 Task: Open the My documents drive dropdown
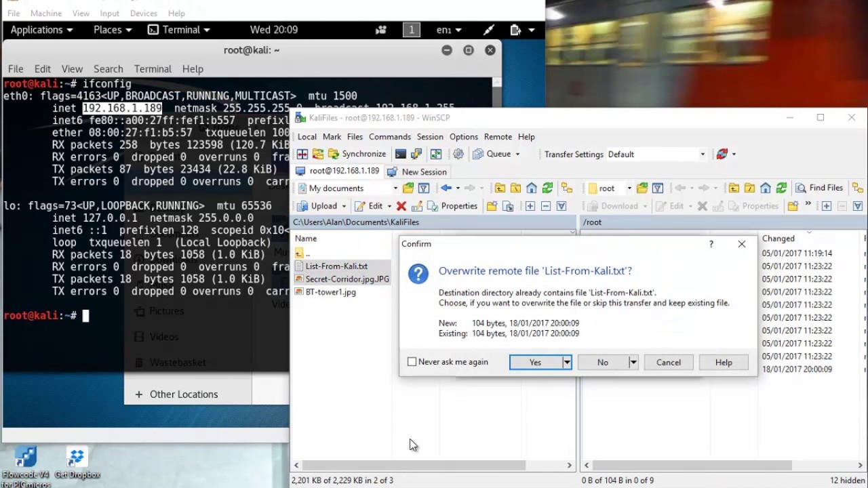(395, 188)
